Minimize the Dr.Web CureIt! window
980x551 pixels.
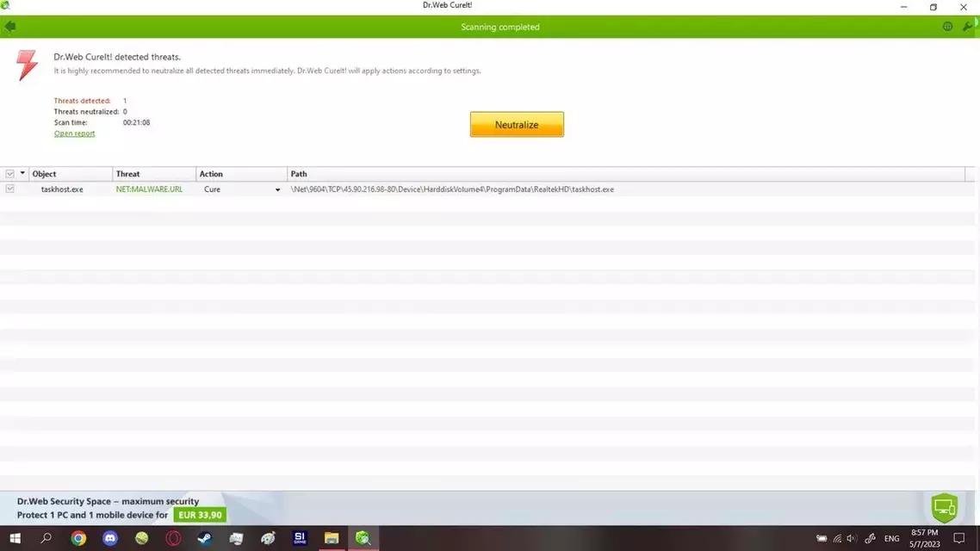tap(903, 7)
